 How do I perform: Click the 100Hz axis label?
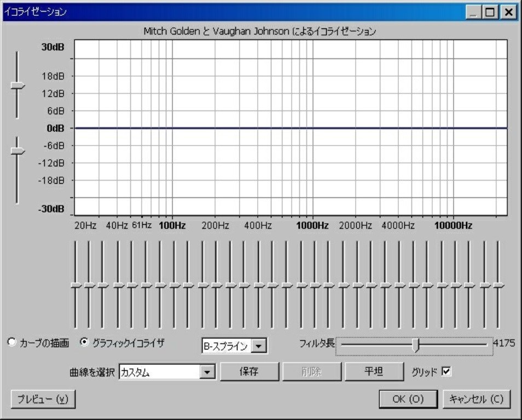coord(172,226)
